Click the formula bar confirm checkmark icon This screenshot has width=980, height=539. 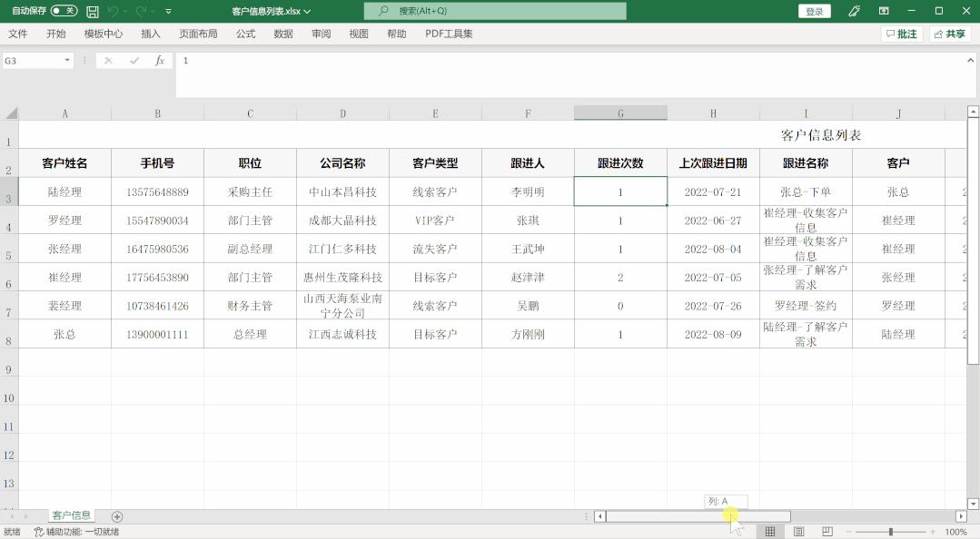tap(134, 61)
